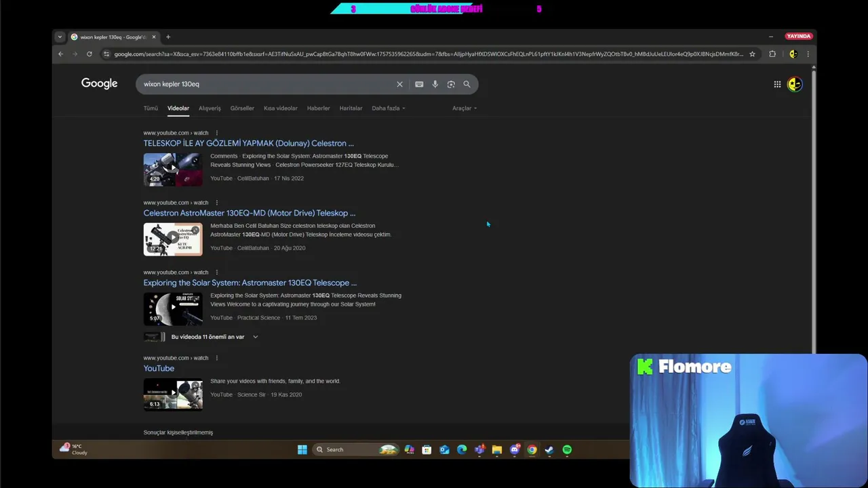The image size is (868, 488).
Task: Open Microsoft Edge from the taskbar
Action: coord(462,449)
